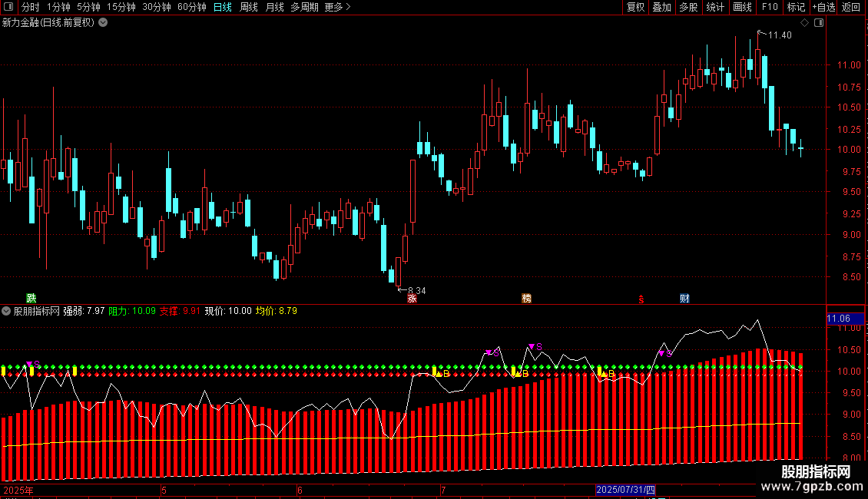Click the 阻力: 10.09 value
The height and width of the screenshot is (499, 868).
132,311
